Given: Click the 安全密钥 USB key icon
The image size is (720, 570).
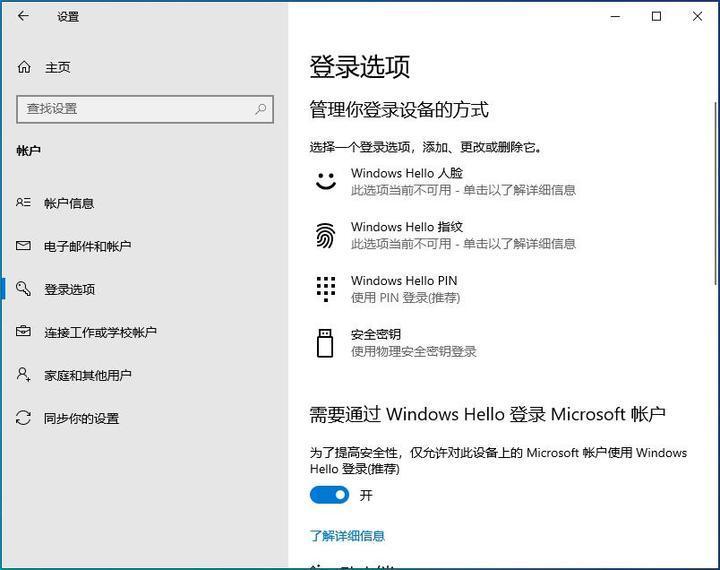Looking at the screenshot, I should click(325, 343).
